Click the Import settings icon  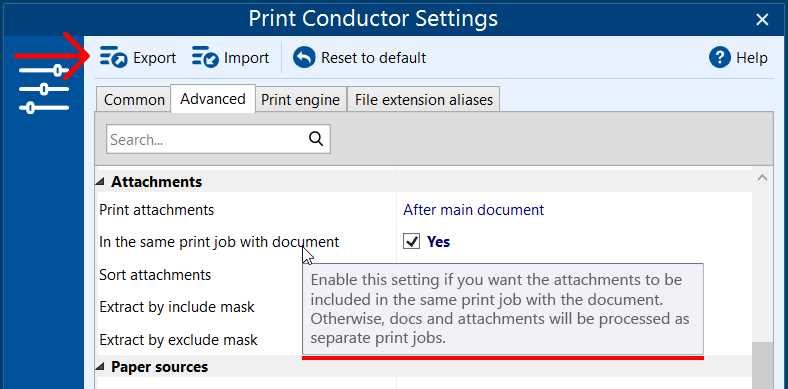click(205, 57)
